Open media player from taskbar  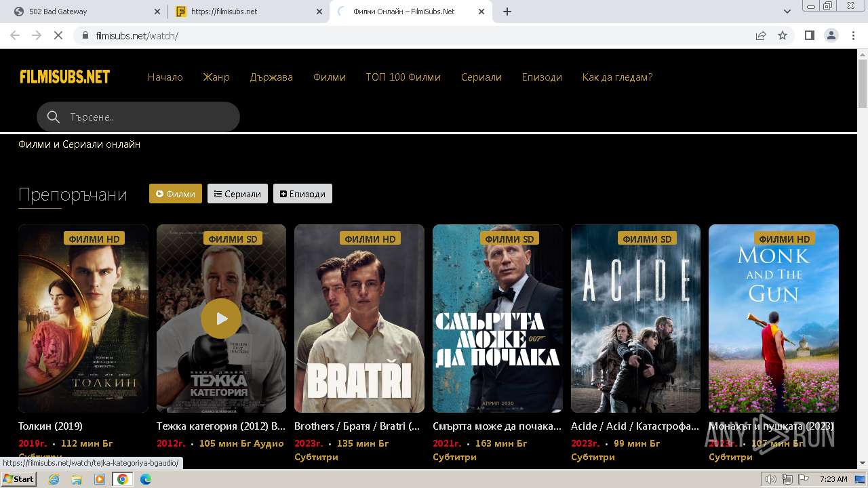point(100,479)
